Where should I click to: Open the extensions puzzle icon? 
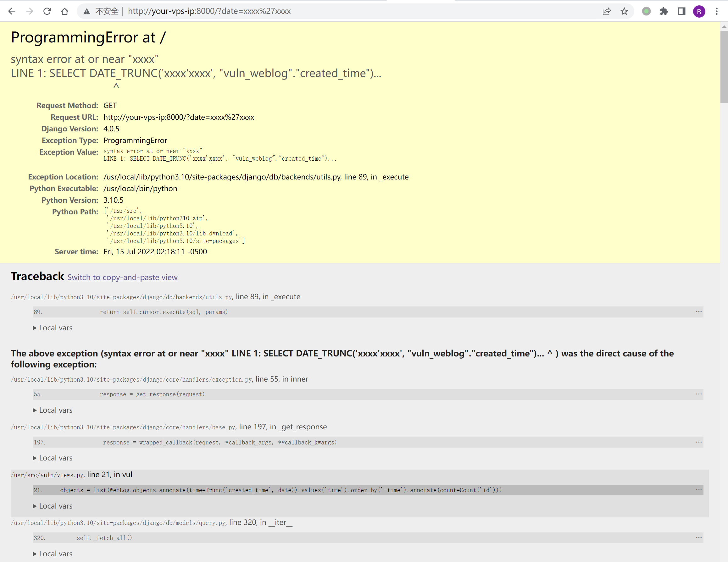(x=664, y=11)
